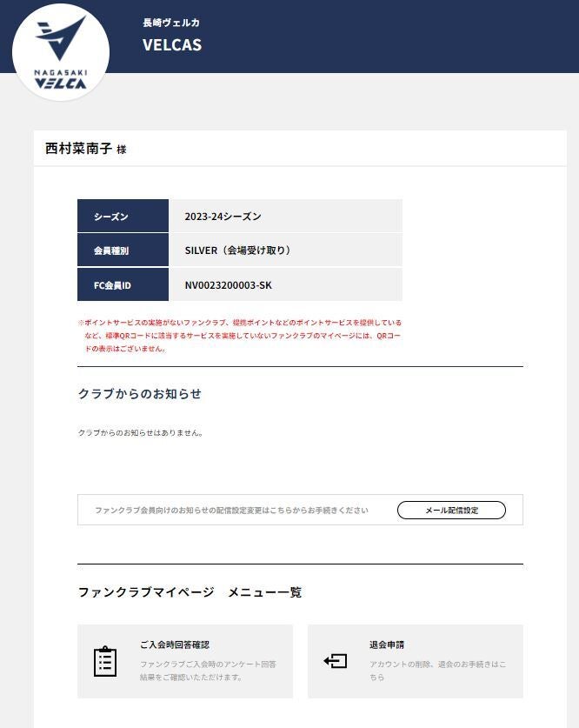
Task: Click the FC会員ID value NV0023200003-SK
Action: [x=229, y=285]
